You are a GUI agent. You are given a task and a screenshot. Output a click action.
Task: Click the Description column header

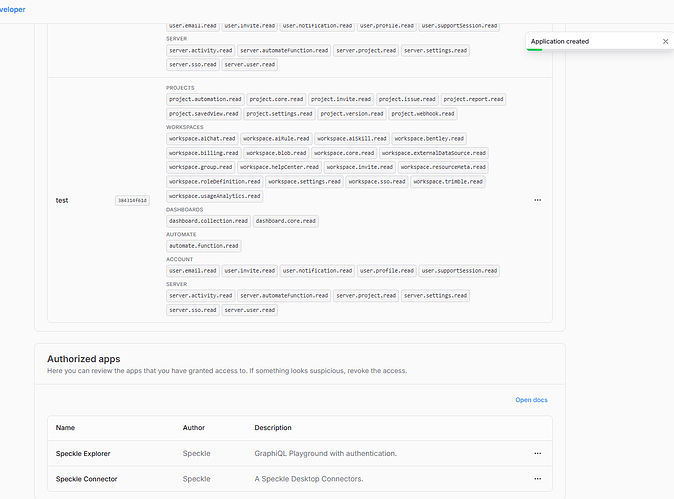click(x=273, y=428)
